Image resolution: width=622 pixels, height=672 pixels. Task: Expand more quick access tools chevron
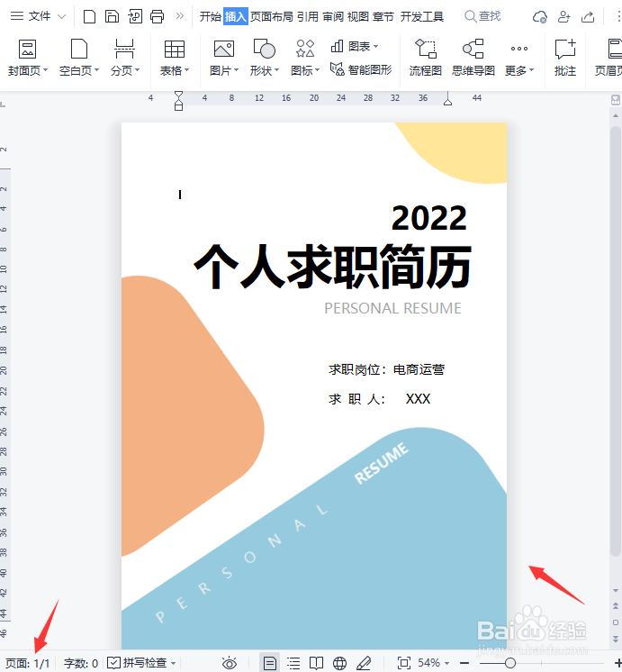(180, 16)
